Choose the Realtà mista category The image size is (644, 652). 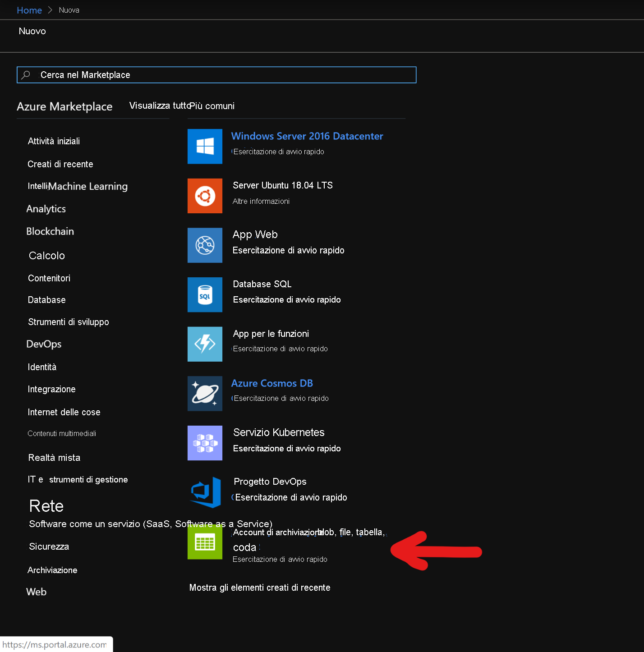click(54, 458)
